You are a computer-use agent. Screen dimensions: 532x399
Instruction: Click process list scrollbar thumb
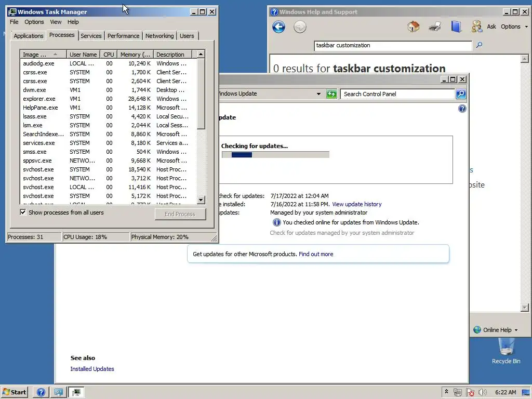[x=201, y=94]
